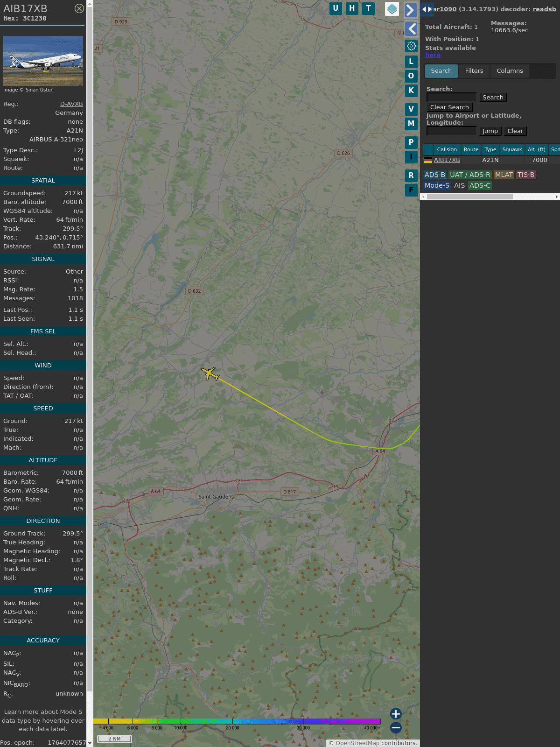
Task: Toggle the O map button
Action: (x=411, y=76)
